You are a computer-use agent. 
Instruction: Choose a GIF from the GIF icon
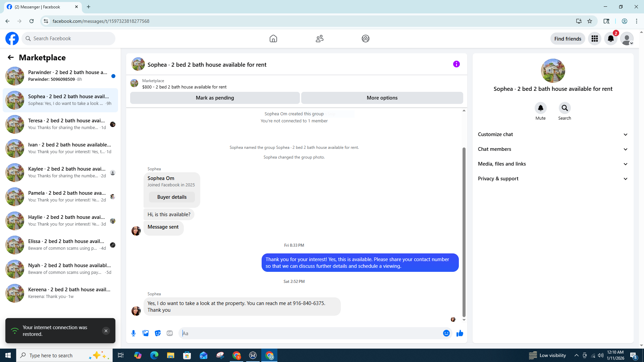tap(170, 333)
